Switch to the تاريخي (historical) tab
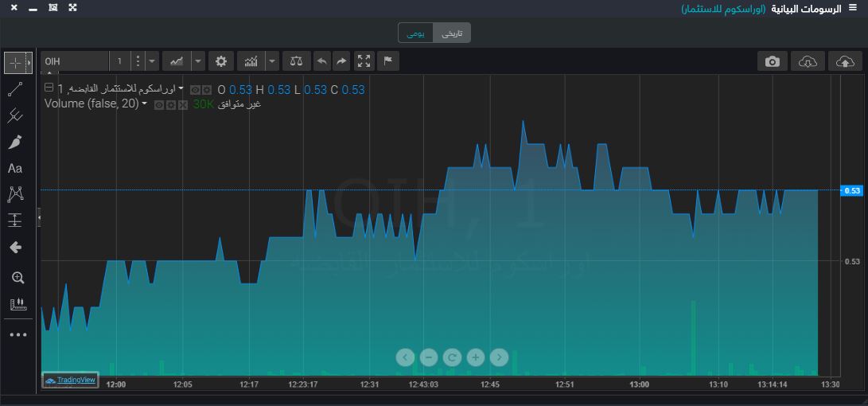The image size is (868, 406). 453,33
